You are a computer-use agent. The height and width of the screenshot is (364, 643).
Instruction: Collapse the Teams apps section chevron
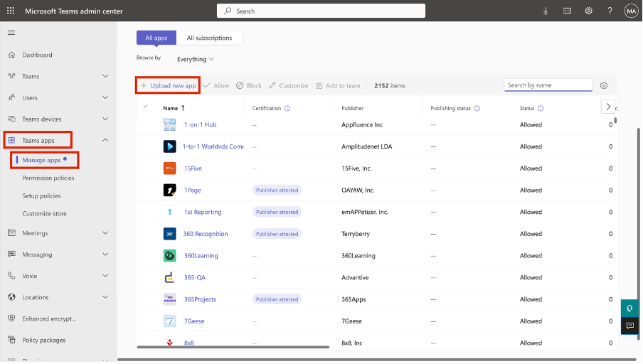tap(105, 140)
